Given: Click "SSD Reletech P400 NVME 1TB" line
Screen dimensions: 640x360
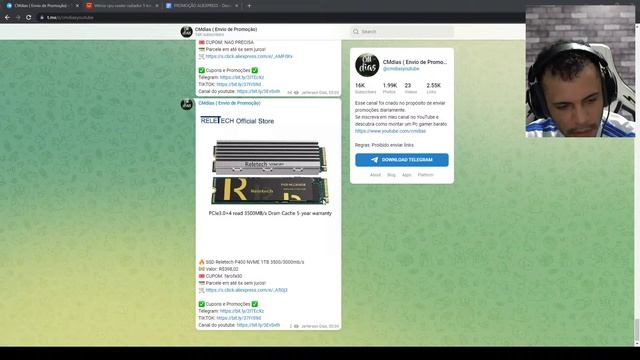Looking at the screenshot, I should 255,262.
